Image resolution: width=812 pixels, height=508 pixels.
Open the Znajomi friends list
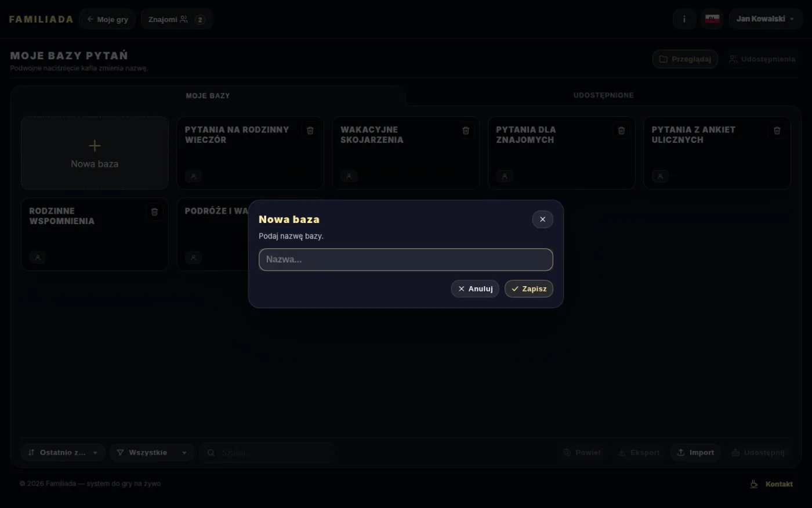coord(177,19)
